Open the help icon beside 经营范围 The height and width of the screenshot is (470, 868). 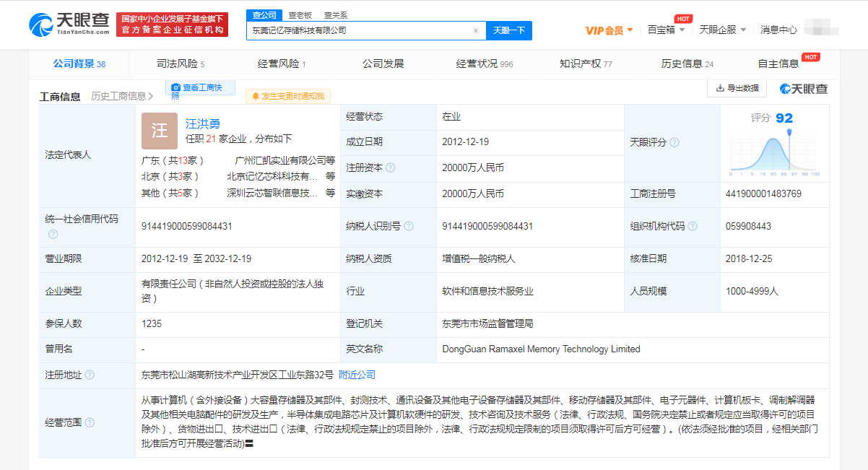[90, 422]
